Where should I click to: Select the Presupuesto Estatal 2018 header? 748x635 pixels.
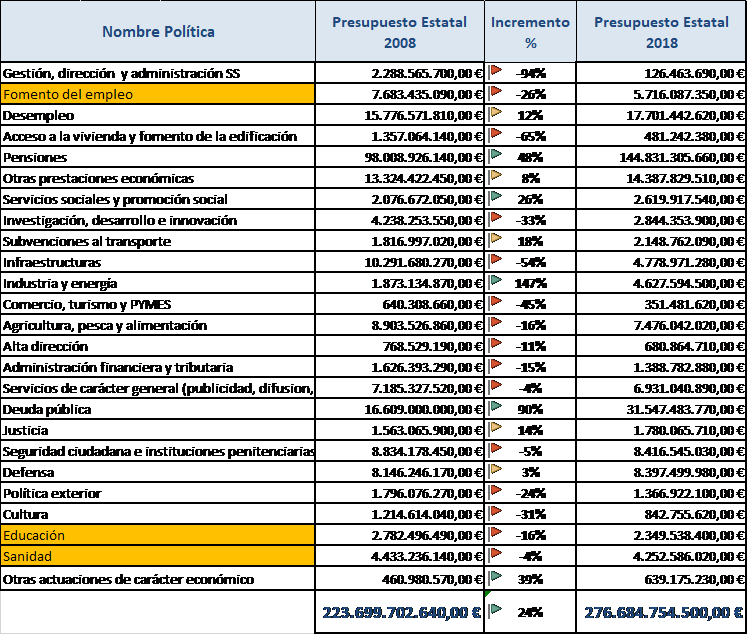[x=661, y=32]
